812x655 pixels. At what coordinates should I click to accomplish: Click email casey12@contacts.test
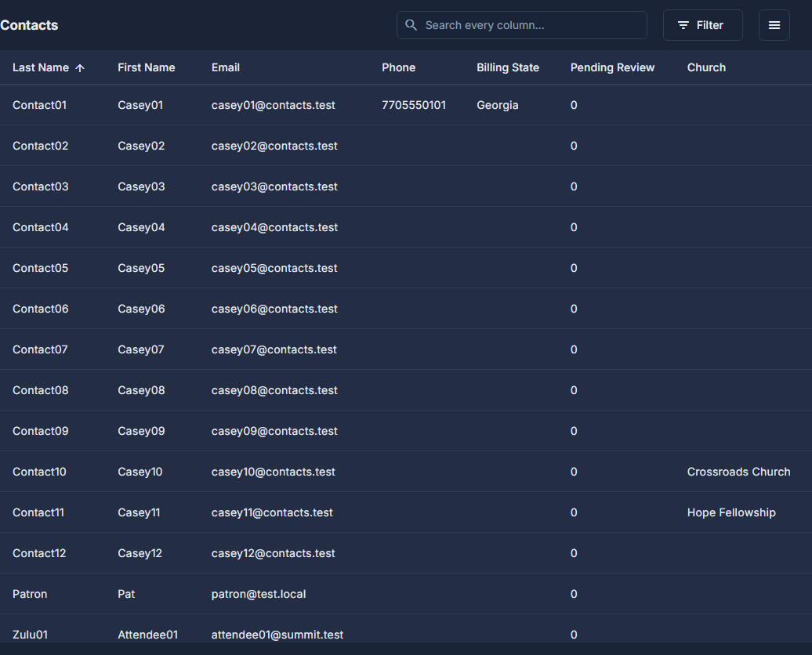[x=273, y=553]
